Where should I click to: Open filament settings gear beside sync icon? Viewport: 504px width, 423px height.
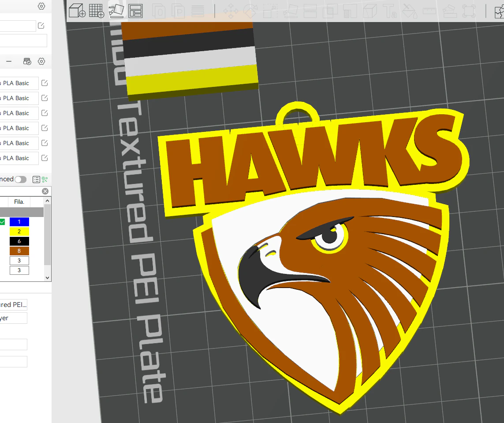41,61
